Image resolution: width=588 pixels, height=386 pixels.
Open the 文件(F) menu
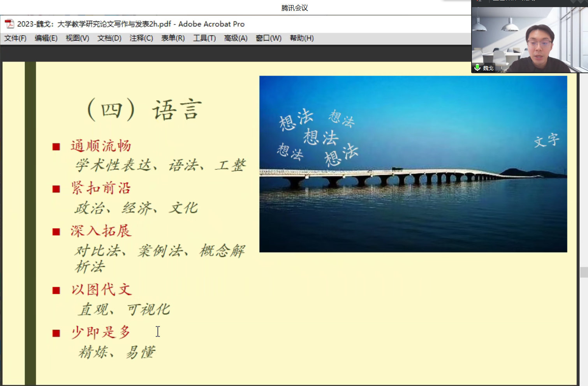pos(15,38)
